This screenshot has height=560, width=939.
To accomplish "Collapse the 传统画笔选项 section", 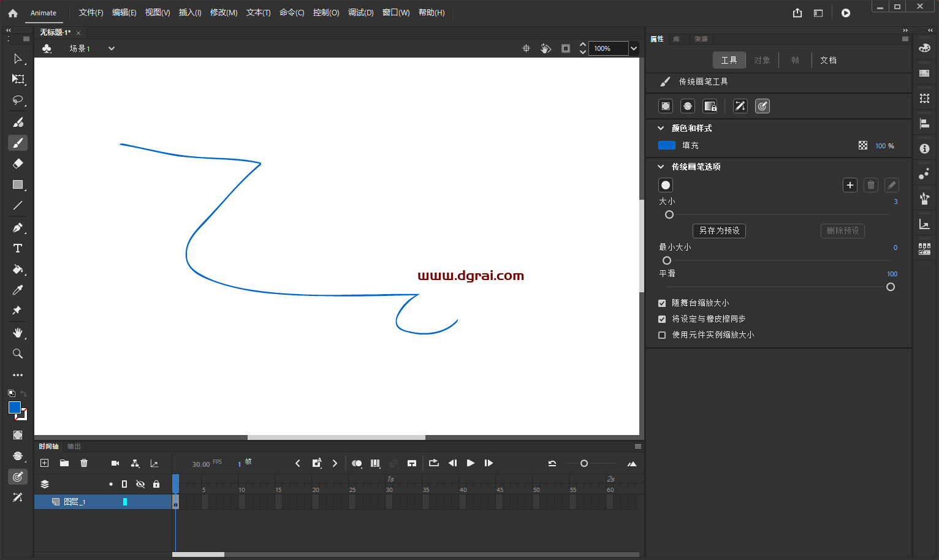I will point(661,166).
